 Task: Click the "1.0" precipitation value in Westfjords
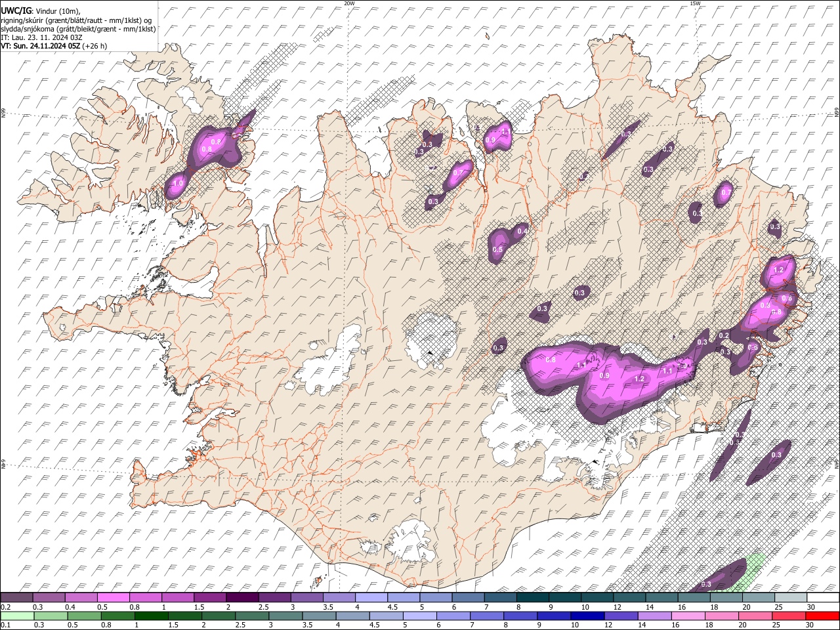177,183
